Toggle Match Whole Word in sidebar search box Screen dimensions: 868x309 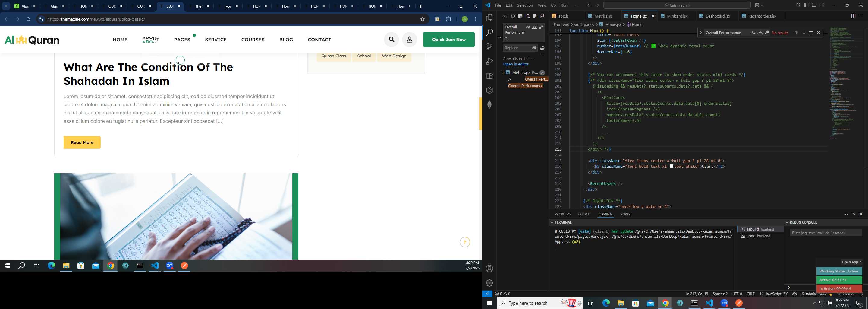click(x=535, y=27)
